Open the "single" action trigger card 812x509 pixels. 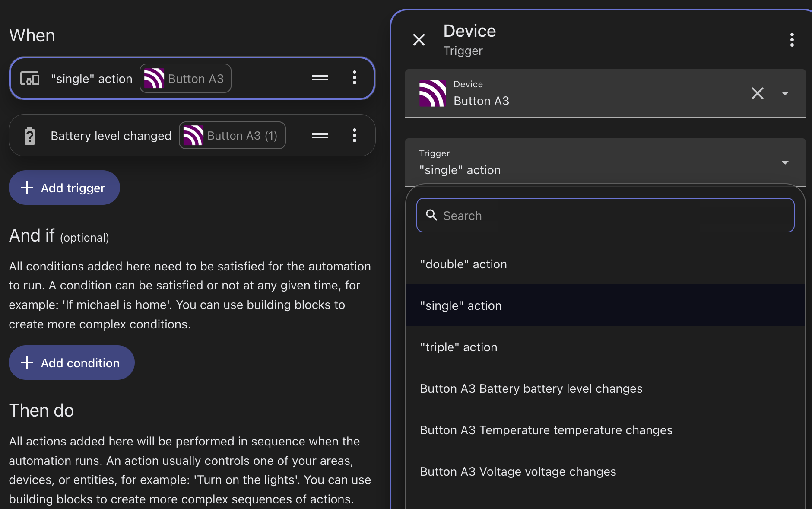click(x=192, y=78)
